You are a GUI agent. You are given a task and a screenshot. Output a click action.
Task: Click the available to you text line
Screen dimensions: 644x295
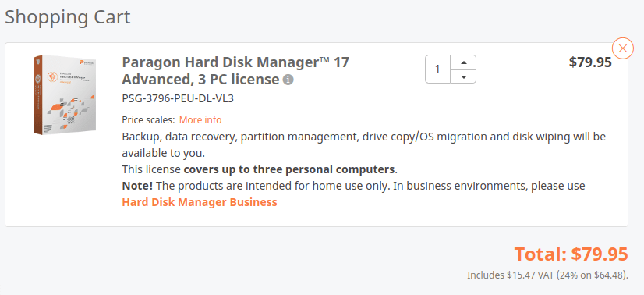tap(164, 153)
